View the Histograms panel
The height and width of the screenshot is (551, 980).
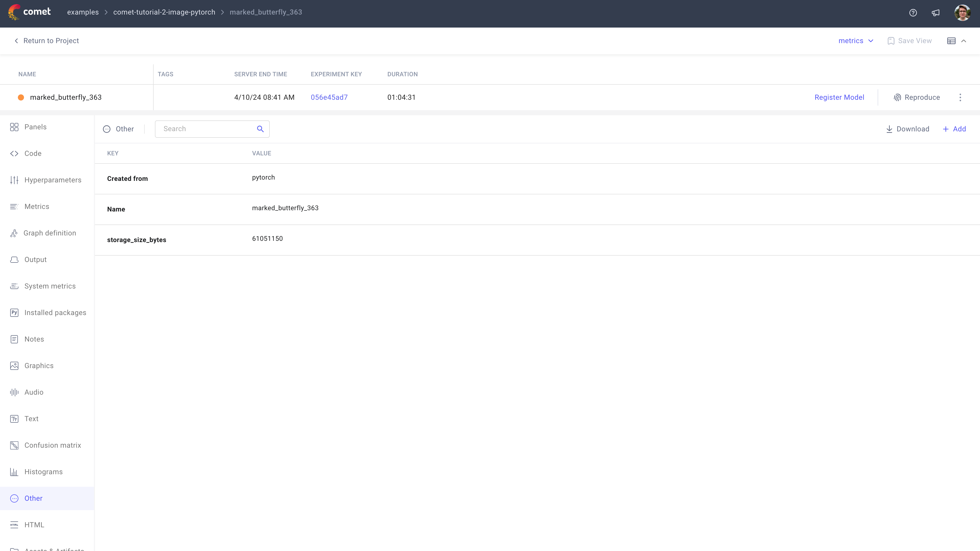pos(43,471)
